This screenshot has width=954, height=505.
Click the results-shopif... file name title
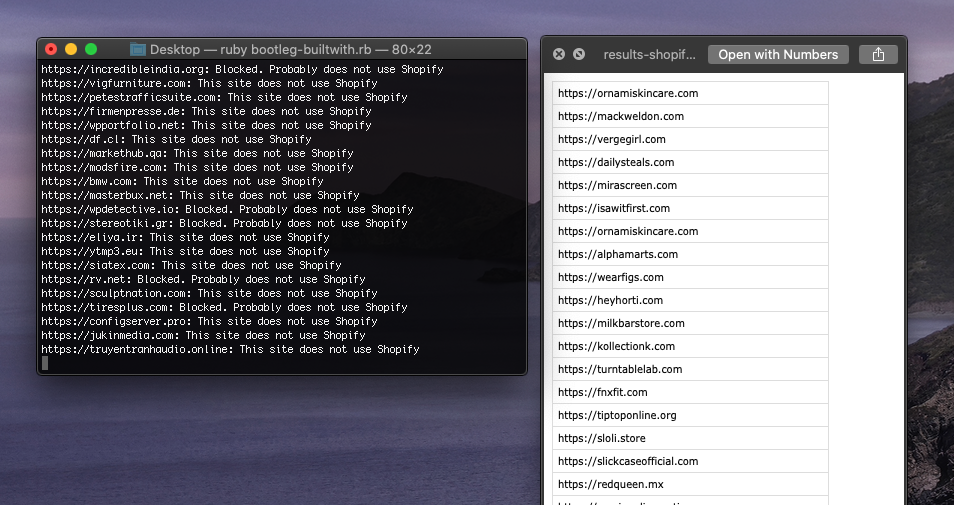[x=649, y=54]
